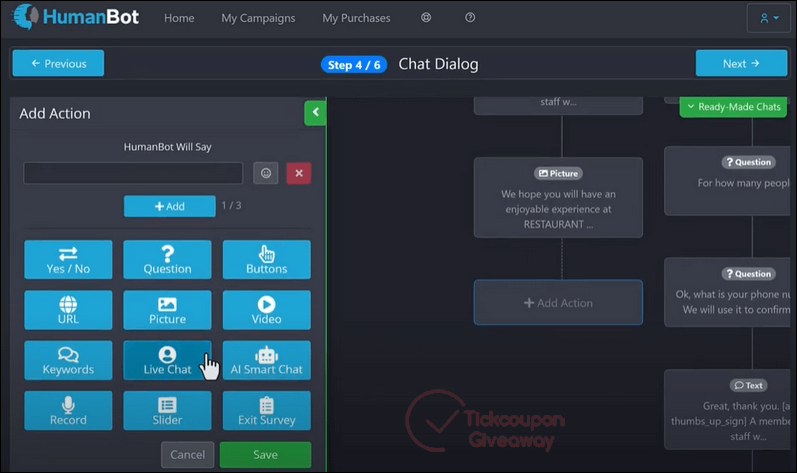797x473 pixels.
Task: Select the Keywords action
Action: [x=68, y=360]
